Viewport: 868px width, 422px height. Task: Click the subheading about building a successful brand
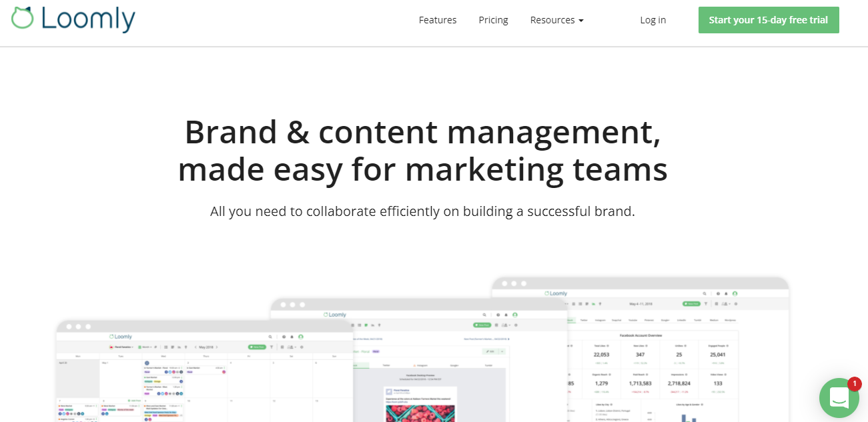click(422, 211)
